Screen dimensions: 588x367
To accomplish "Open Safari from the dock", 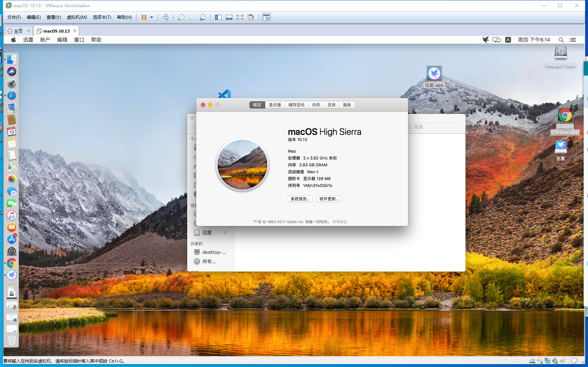I will tap(12, 95).
